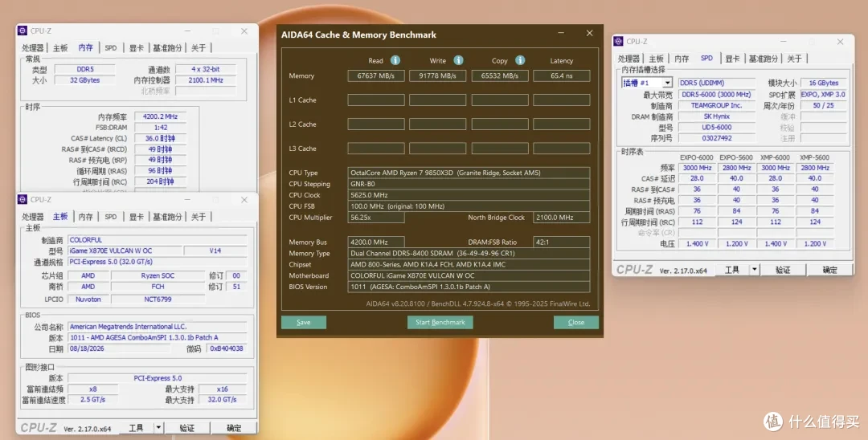Click EXPO-6000 column header in timings table
The image size is (868, 440).
point(696,157)
